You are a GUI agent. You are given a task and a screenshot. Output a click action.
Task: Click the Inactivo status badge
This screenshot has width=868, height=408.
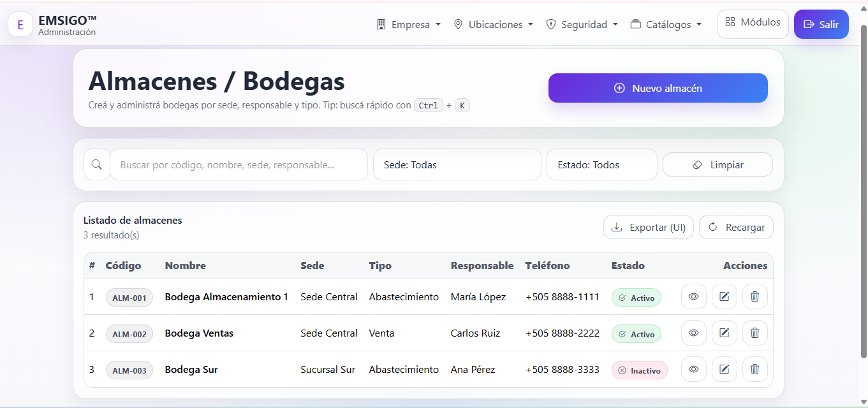click(640, 370)
